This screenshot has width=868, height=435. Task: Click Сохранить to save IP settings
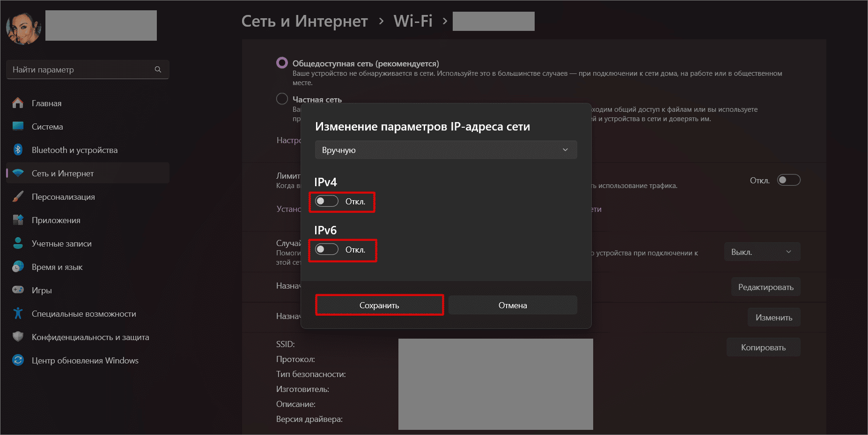tap(379, 305)
